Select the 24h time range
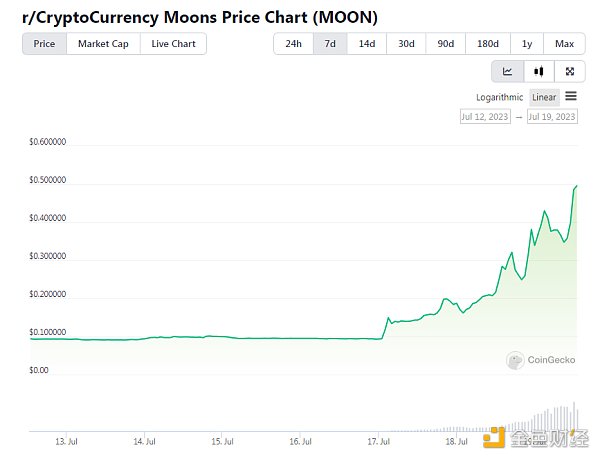Viewport: 600px width, 459px height. tap(293, 44)
